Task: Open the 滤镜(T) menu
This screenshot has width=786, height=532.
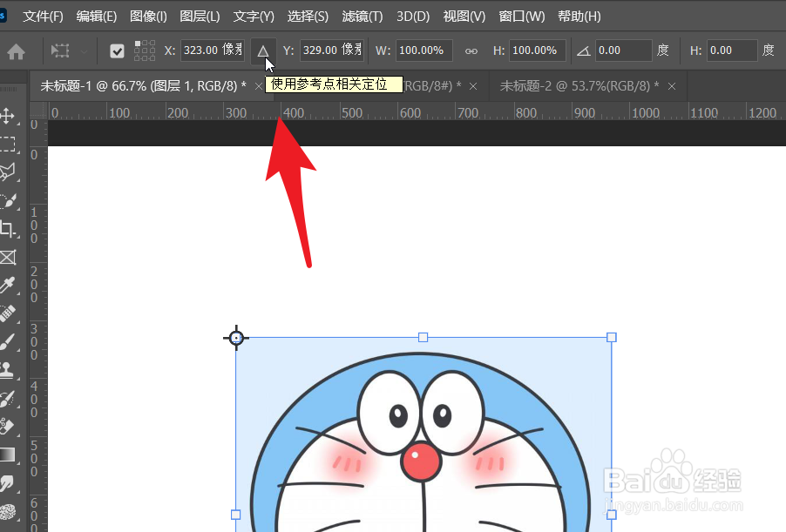Action: point(362,17)
